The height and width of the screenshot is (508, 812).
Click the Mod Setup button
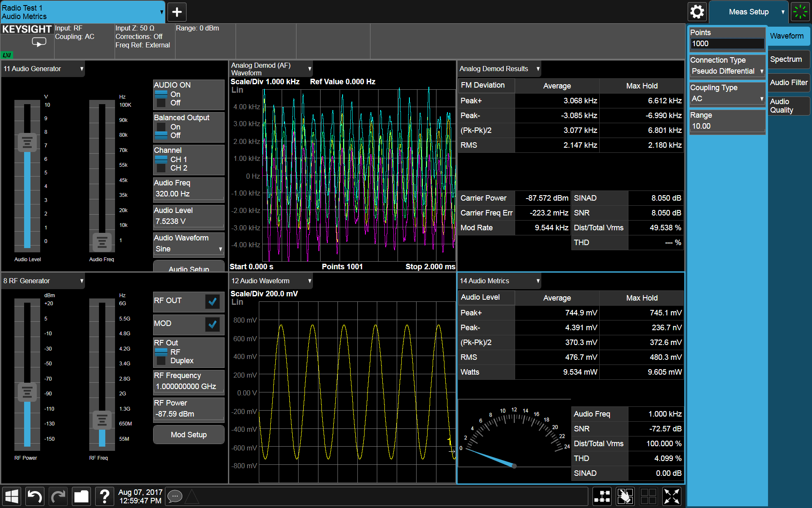[189, 435]
